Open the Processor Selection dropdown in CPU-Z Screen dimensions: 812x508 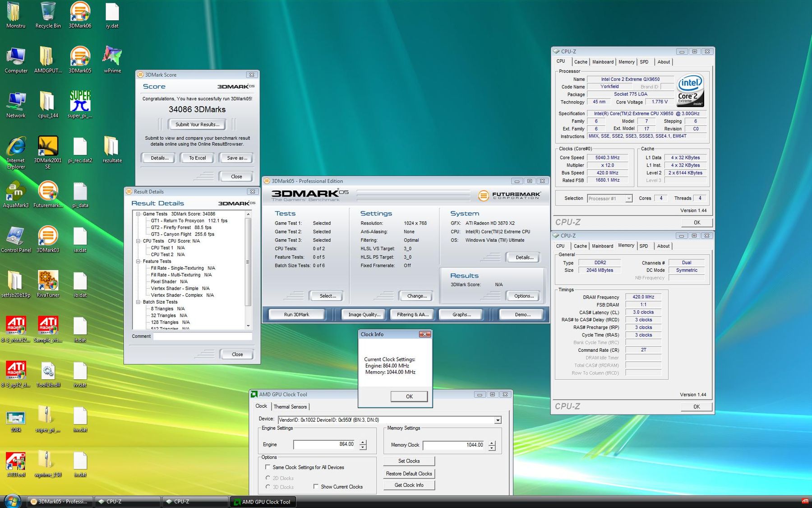point(628,199)
